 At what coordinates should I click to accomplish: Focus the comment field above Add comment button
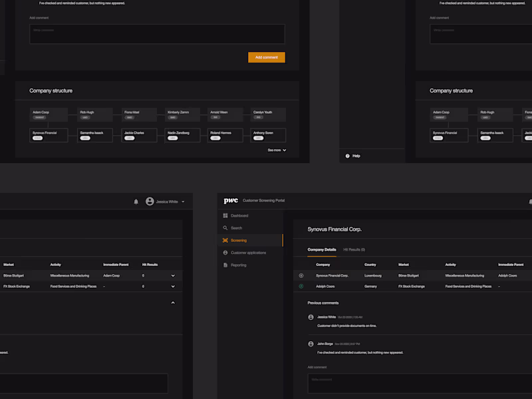tap(157, 34)
